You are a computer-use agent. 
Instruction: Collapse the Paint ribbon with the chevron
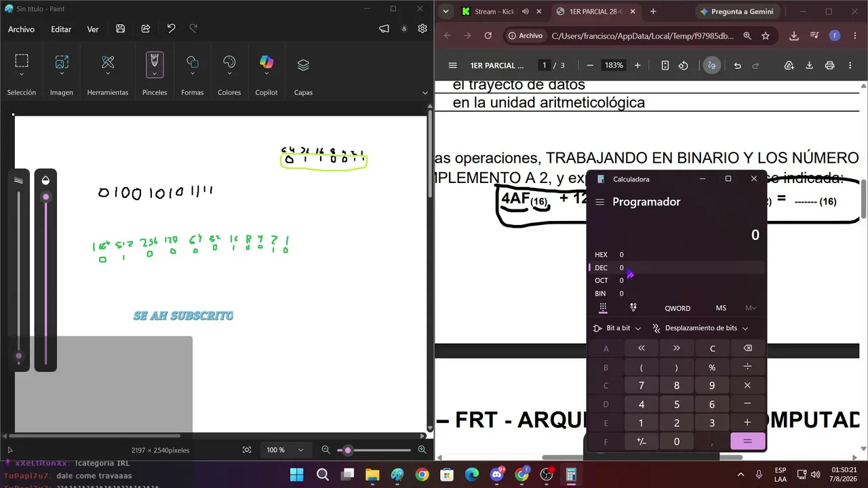point(425,93)
